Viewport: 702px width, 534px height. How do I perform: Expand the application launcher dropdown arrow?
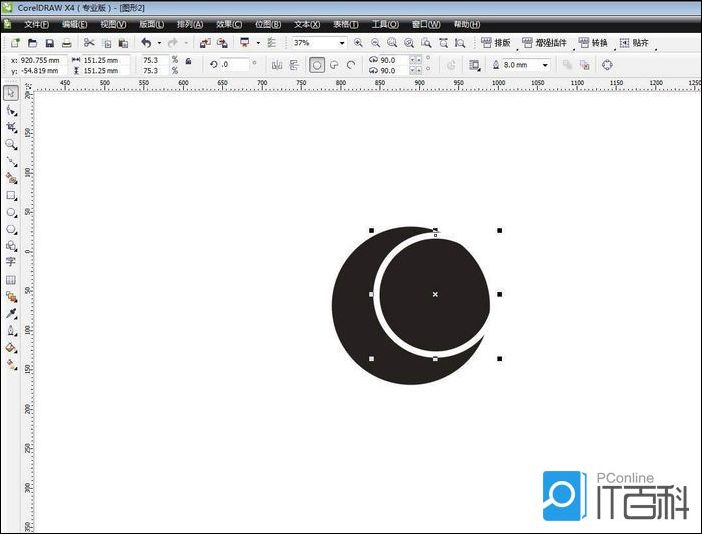258,43
